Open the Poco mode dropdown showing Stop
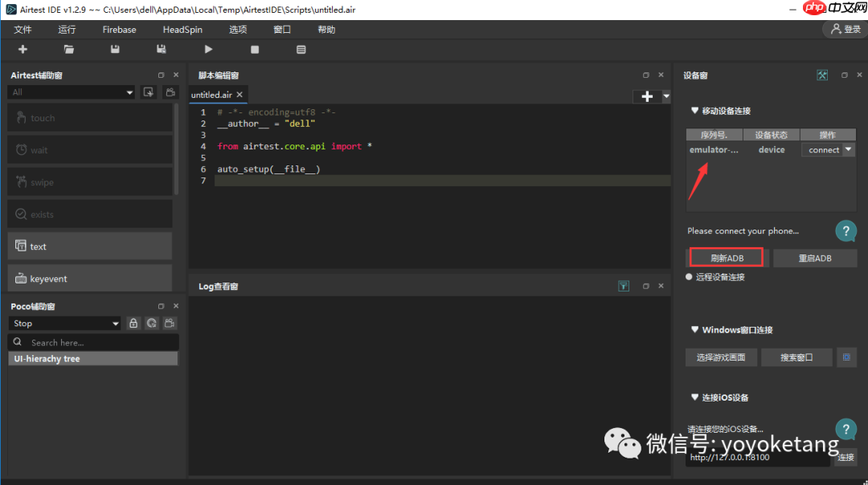The image size is (868, 485). pyautogui.click(x=65, y=324)
